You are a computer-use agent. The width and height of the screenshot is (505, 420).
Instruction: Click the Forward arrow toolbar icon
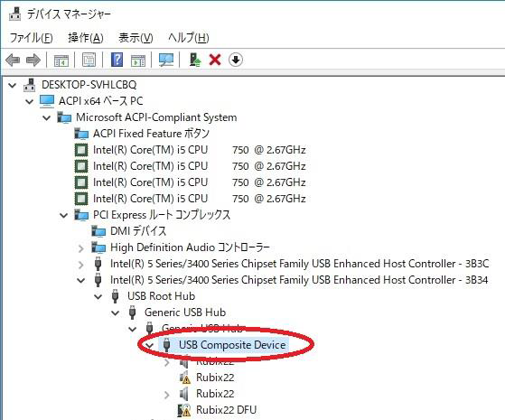coord(33,60)
